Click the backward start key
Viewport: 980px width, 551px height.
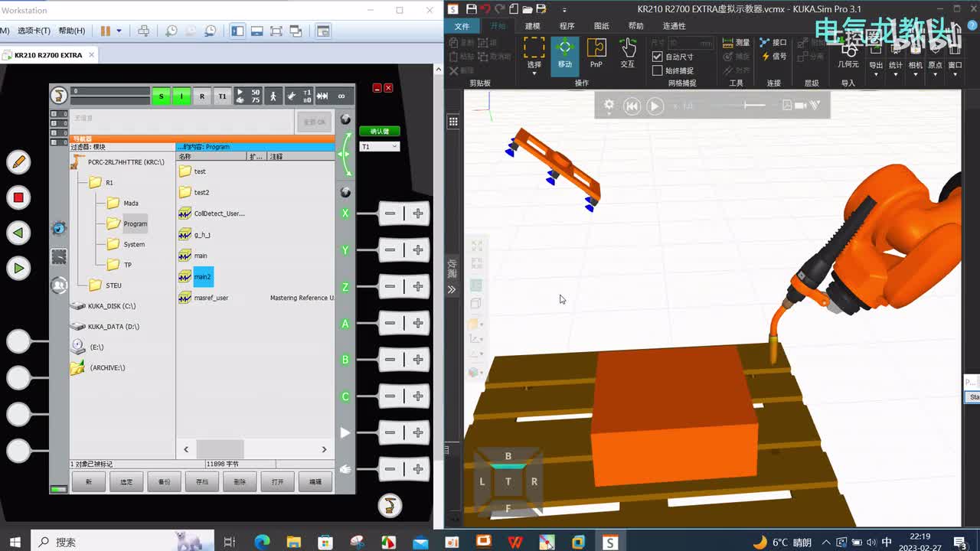click(x=18, y=233)
